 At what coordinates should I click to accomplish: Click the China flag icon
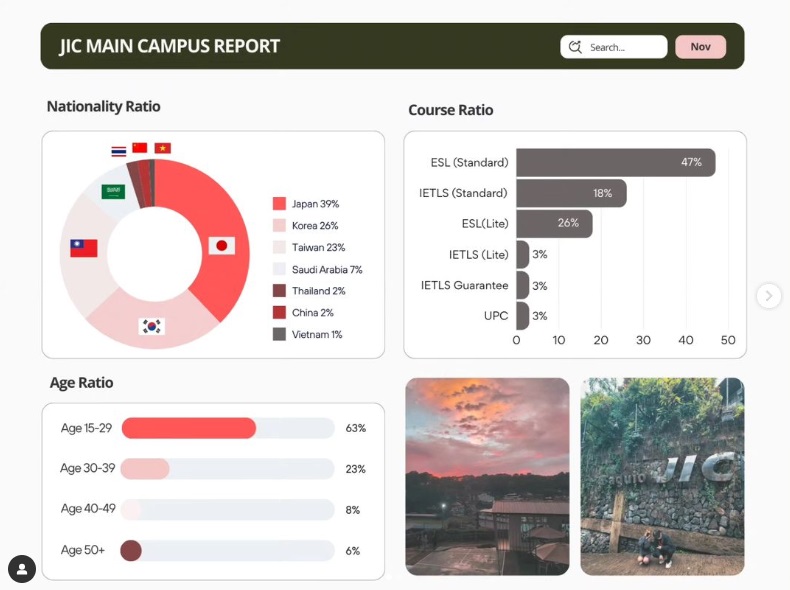140,148
